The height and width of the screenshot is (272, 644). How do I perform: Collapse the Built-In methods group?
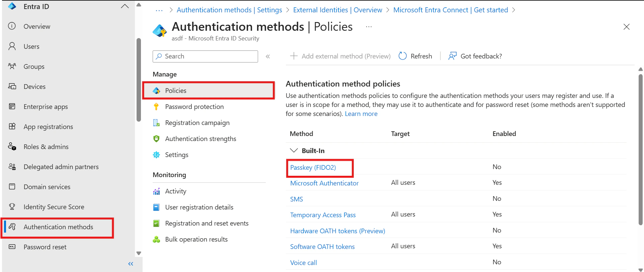click(x=294, y=151)
